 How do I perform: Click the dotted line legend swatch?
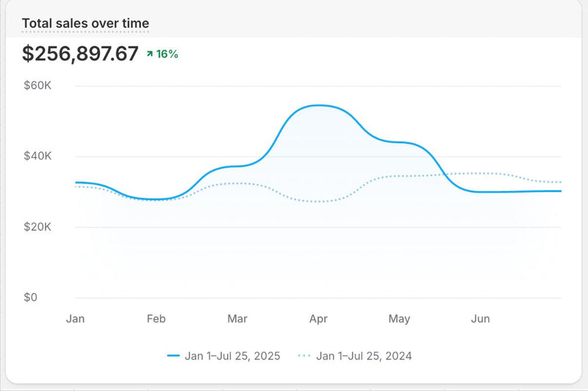tap(304, 356)
